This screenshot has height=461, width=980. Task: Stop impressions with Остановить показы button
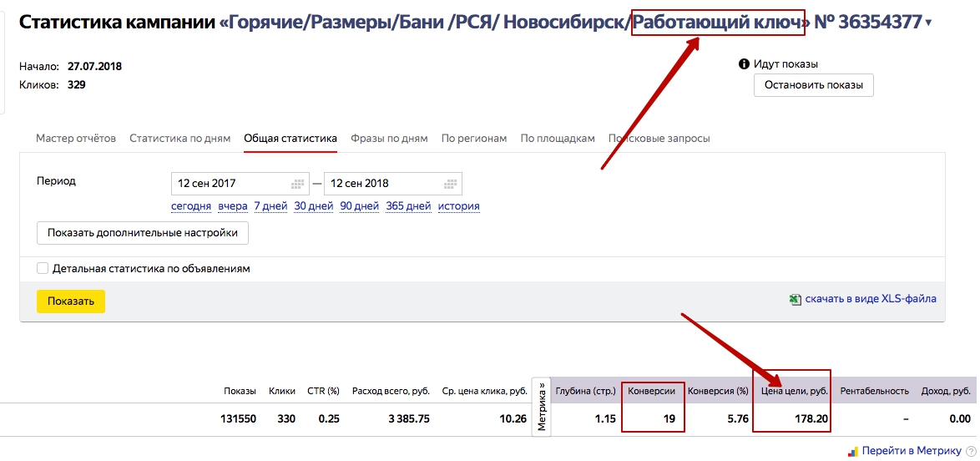point(813,85)
